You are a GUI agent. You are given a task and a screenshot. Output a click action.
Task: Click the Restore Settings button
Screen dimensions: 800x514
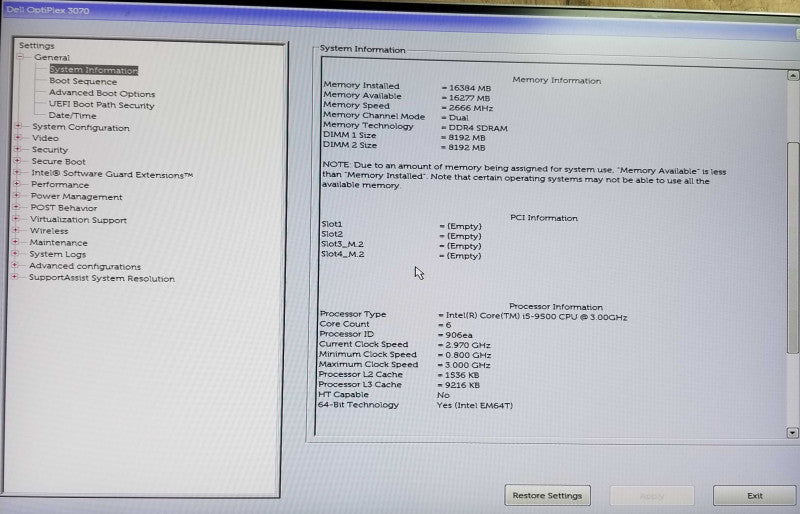[547, 495]
